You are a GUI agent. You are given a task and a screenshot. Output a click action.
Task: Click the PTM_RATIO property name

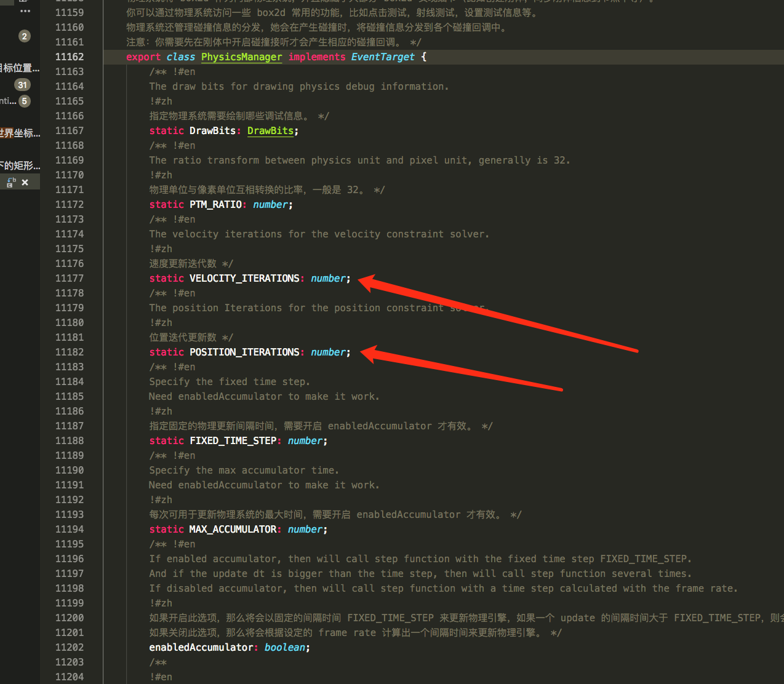[215, 204]
